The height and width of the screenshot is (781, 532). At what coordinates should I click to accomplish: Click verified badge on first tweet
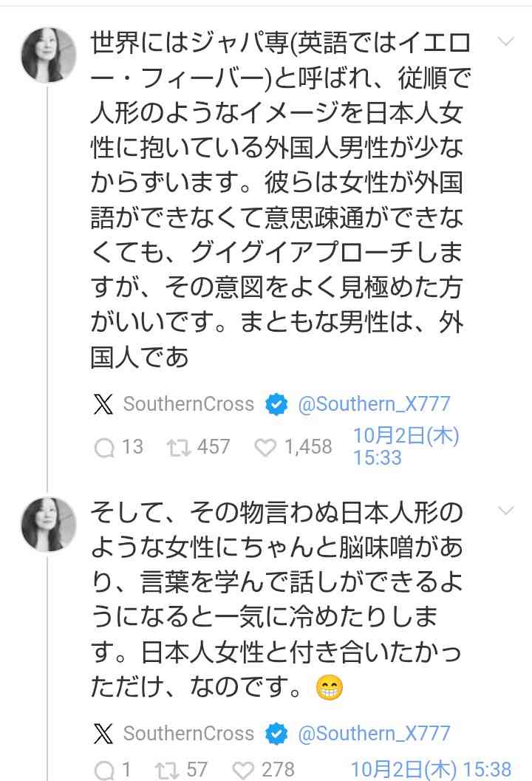pyautogui.click(x=276, y=404)
